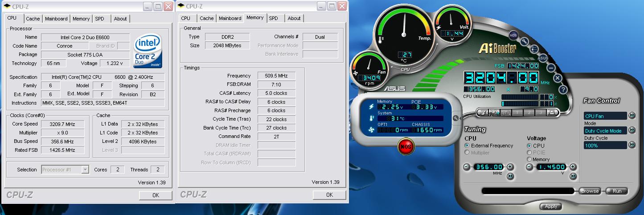This screenshot has height=215, width=644.
Task: Click the Duty Cycle Mode field
Action: (x=605, y=131)
